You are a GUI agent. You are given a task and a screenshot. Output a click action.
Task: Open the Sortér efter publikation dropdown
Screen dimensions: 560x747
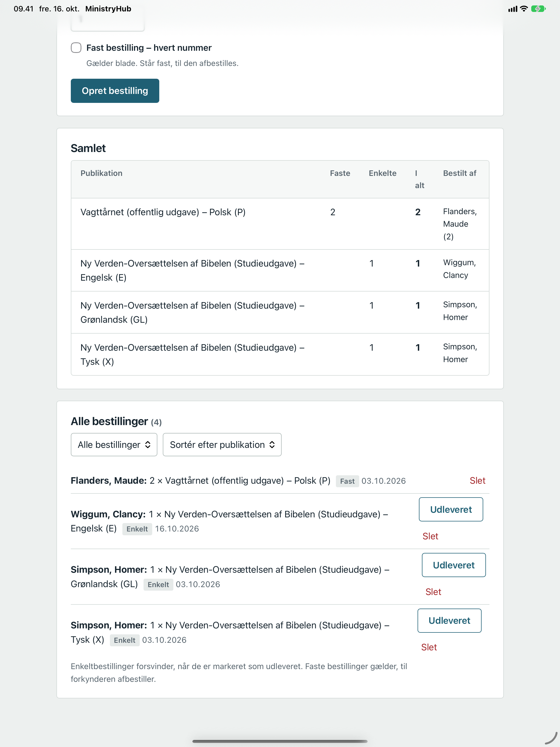222,444
